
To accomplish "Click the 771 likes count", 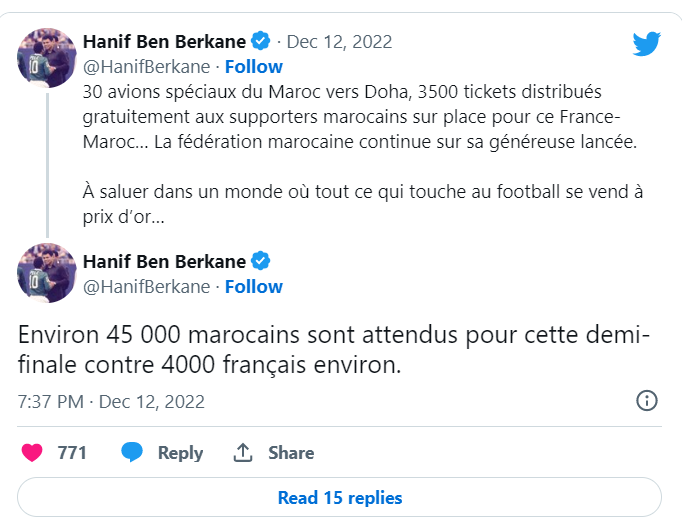I will 72,452.
